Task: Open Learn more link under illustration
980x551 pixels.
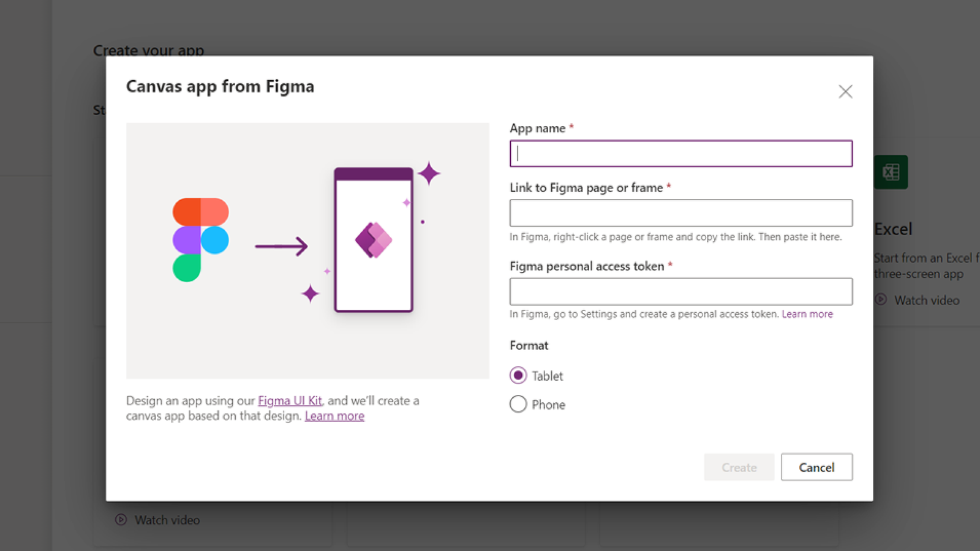Action: click(334, 416)
